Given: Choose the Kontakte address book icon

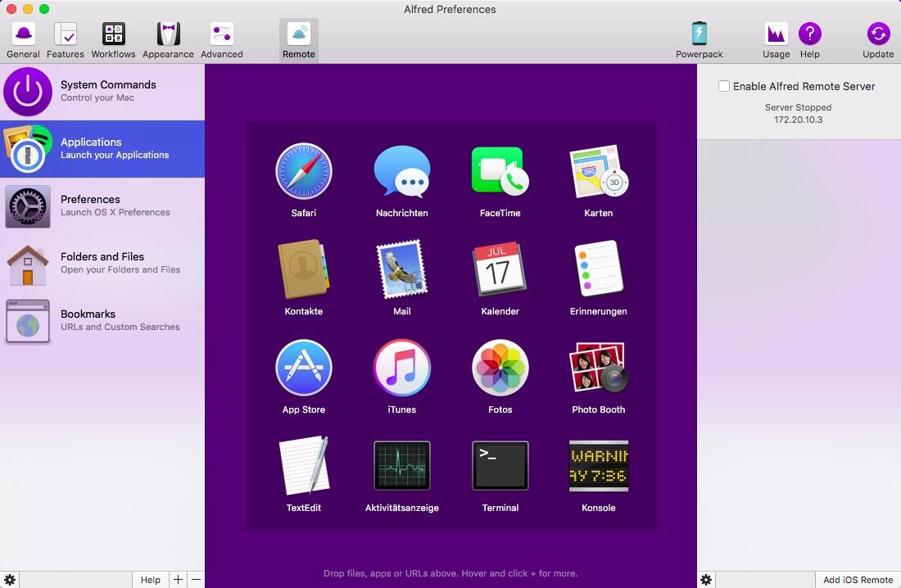Looking at the screenshot, I should (x=303, y=269).
